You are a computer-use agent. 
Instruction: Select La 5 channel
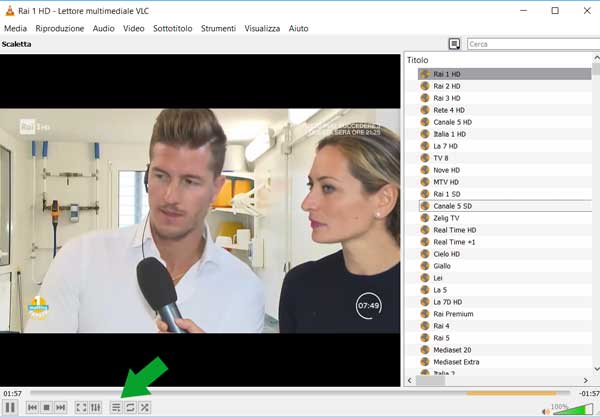[x=504, y=290]
